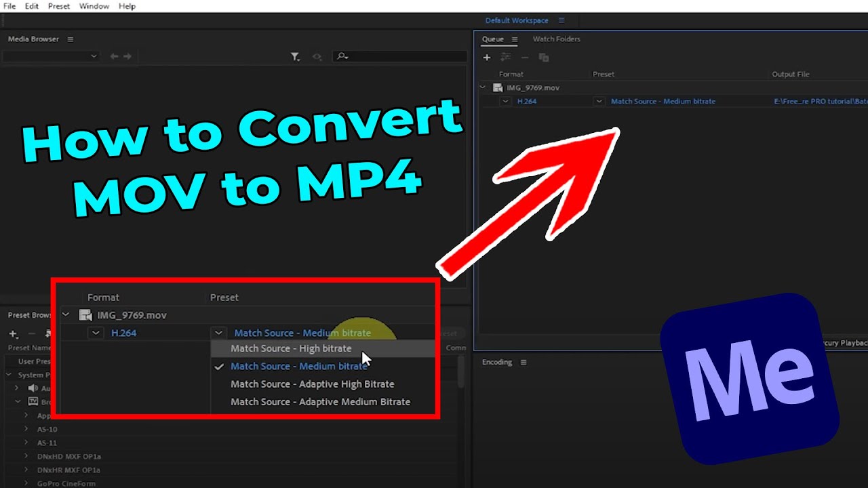Screen dimensions: 868x488
Task: Open the Encoding panel menu icon
Action: tap(524, 363)
